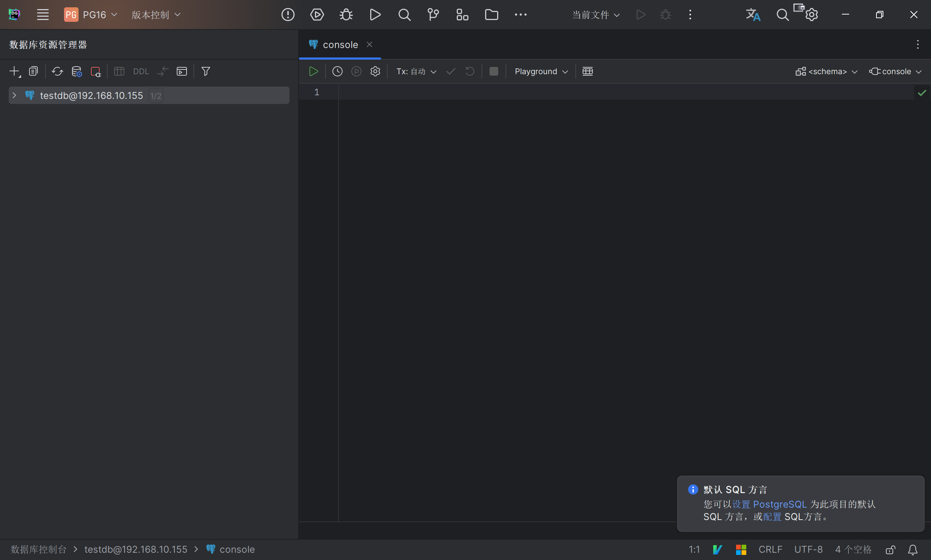Close the console tab
The height and width of the screenshot is (560, 931).
click(369, 44)
